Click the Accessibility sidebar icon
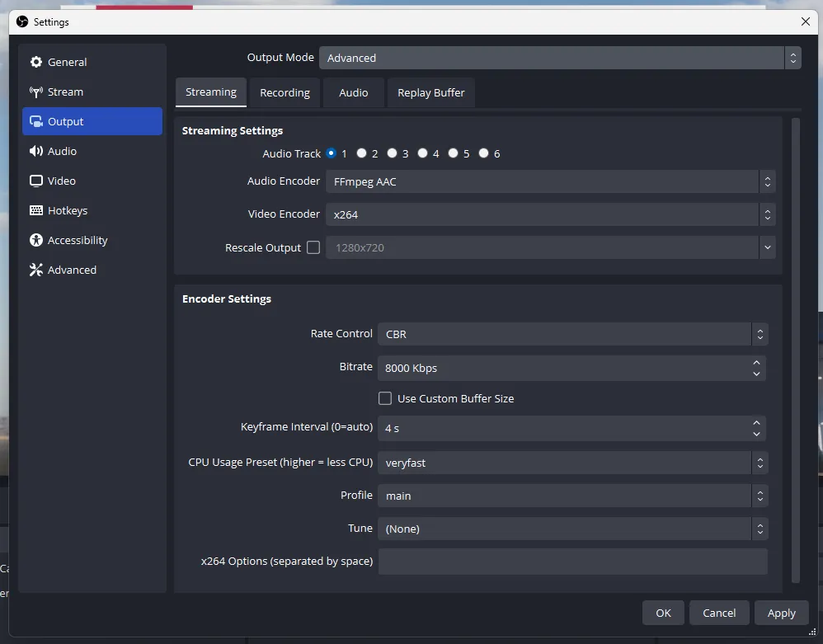 click(x=36, y=240)
